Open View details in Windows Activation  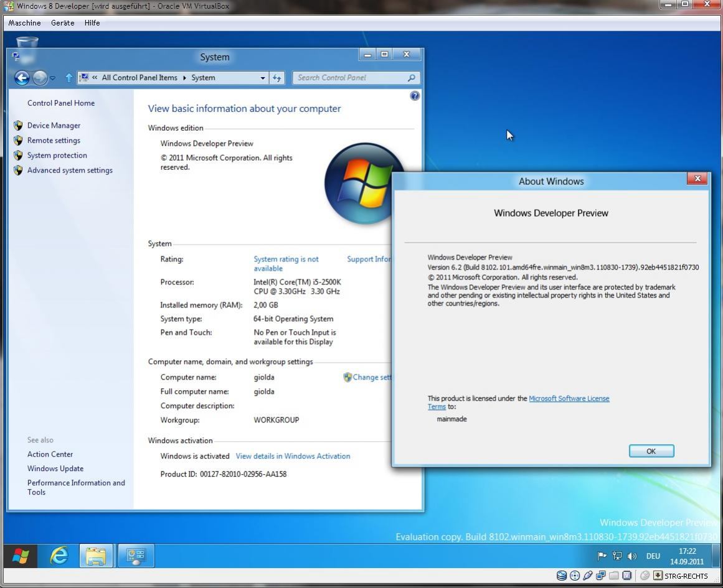click(x=293, y=455)
